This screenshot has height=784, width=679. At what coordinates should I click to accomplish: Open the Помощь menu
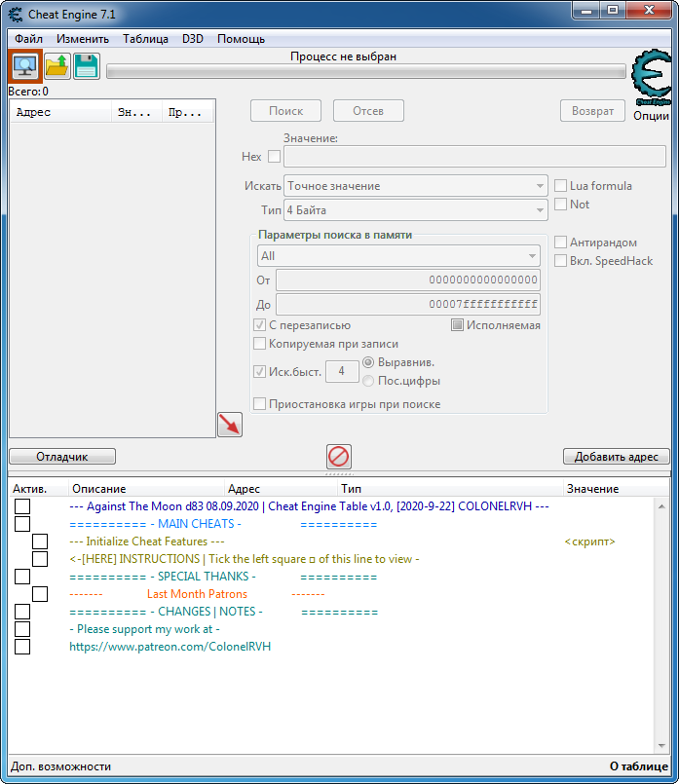point(241,39)
